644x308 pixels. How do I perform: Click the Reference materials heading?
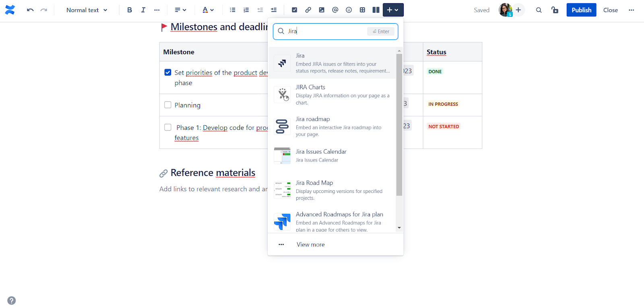213,173
